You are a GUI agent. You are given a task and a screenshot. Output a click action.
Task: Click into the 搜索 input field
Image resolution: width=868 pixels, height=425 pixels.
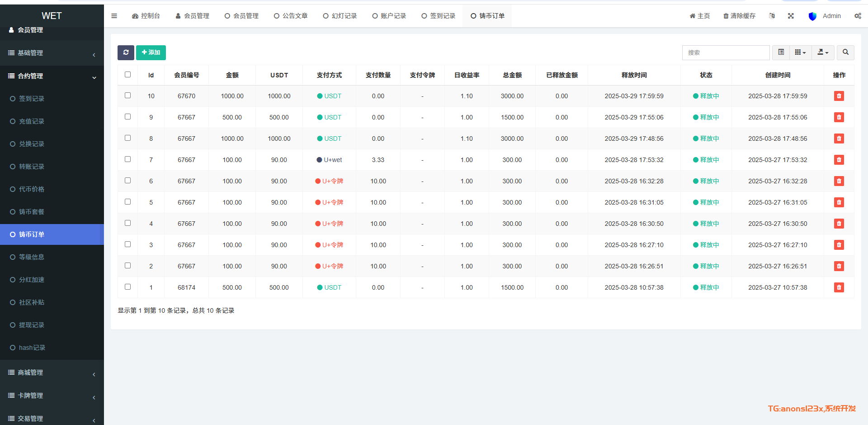(726, 53)
